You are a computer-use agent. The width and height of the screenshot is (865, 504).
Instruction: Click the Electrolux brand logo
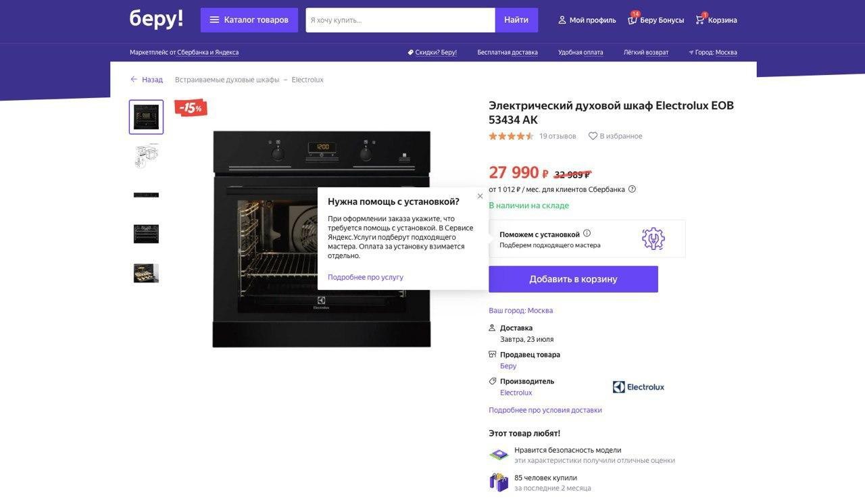pyautogui.click(x=639, y=387)
